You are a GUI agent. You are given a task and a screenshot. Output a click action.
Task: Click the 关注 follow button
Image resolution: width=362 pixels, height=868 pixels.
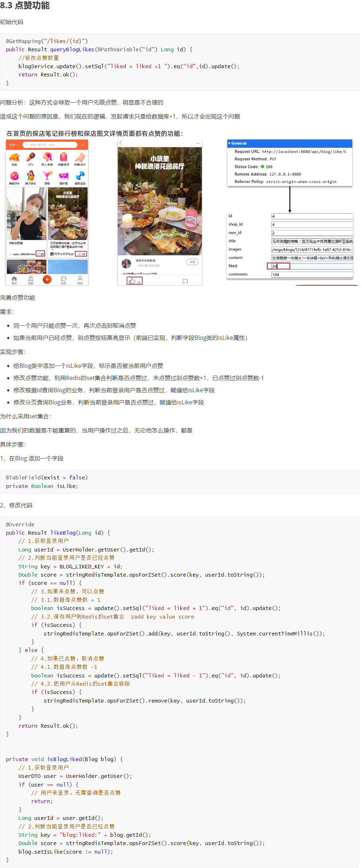pyautogui.click(x=192, y=262)
